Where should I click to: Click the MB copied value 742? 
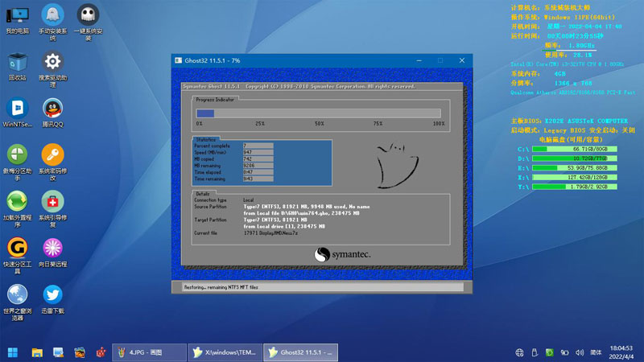[258, 158]
